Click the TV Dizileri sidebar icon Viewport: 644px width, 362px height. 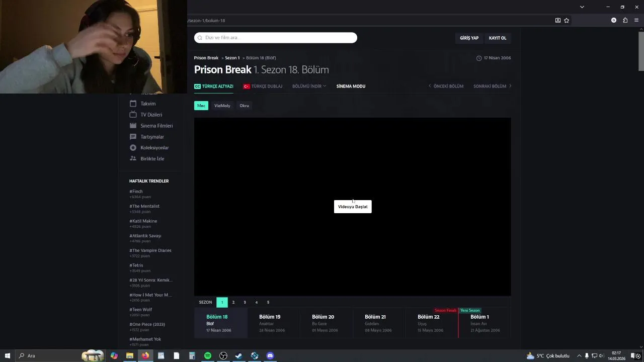[133, 115]
